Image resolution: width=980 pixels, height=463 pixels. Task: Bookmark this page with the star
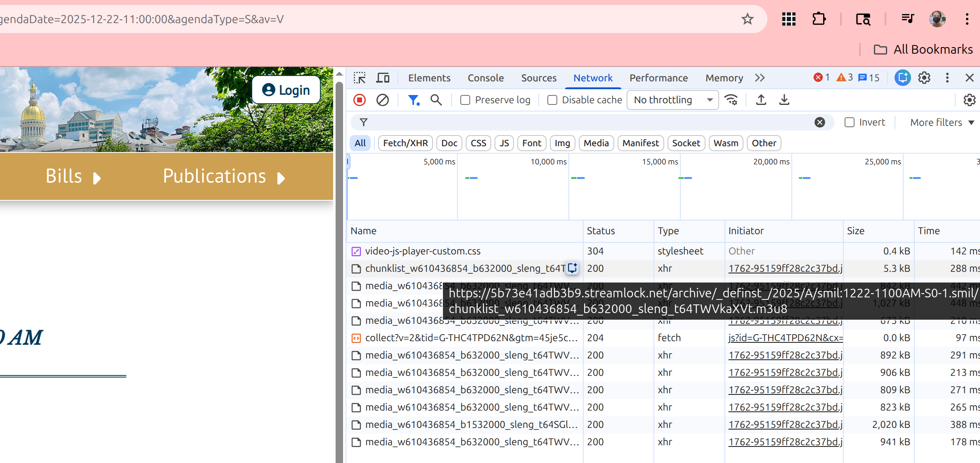747,19
